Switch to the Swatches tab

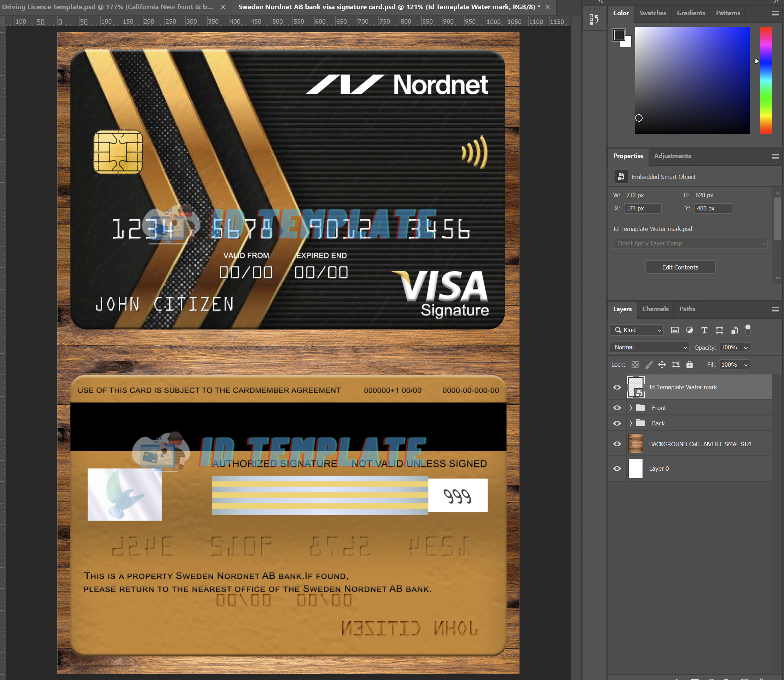tap(652, 13)
